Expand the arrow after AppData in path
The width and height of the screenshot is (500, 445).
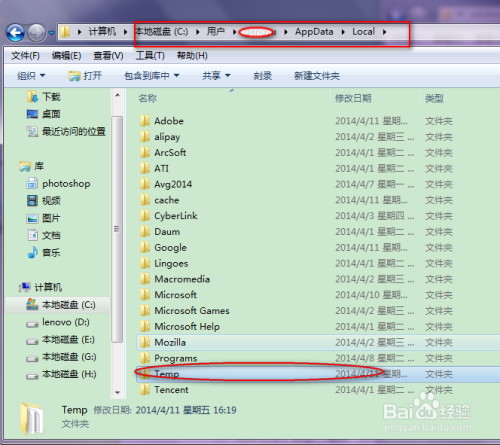click(x=343, y=32)
